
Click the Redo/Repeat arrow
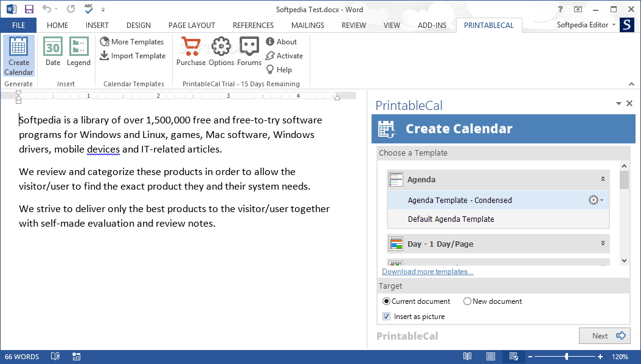(x=71, y=9)
